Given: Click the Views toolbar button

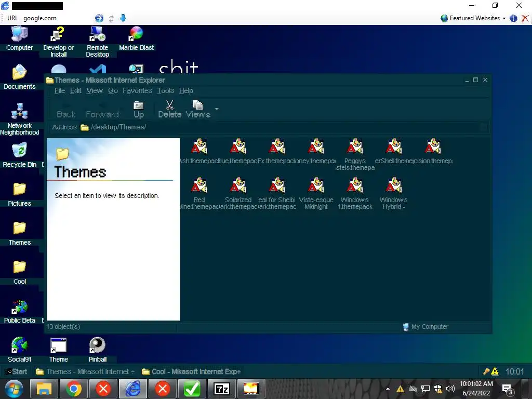Looking at the screenshot, I should click(x=198, y=109).
